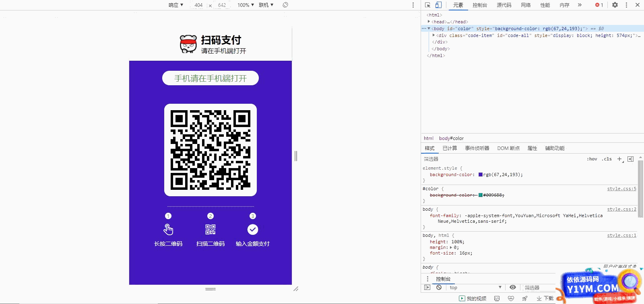The image size is (644, 304).
Task: Expand the margin shorthand property triangle
Action: pos(451,247)
